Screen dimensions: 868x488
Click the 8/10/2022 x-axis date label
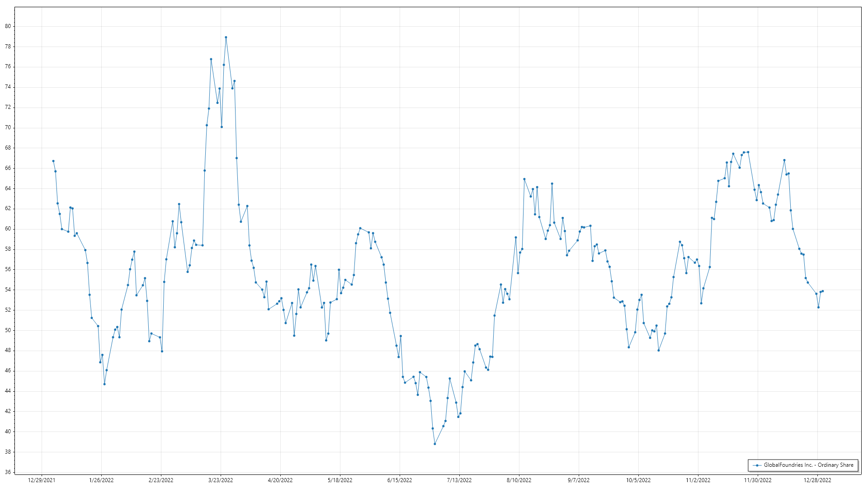click(519, 480)
